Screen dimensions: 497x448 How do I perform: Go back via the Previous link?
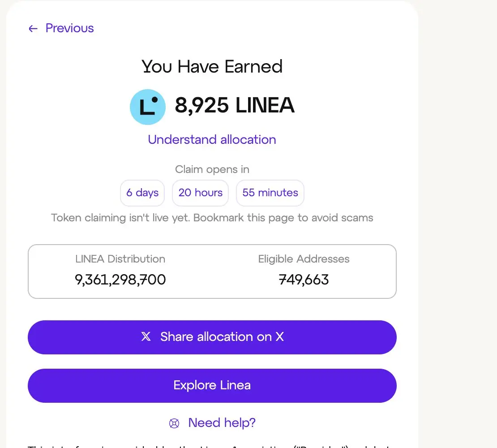pyautogui.click(x=61, y=28)
